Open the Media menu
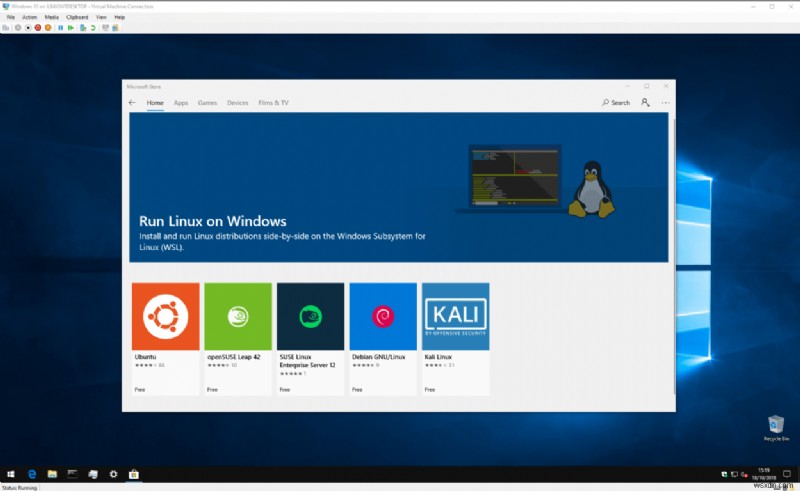The image size is (800, 491). [x=52, y=17]
